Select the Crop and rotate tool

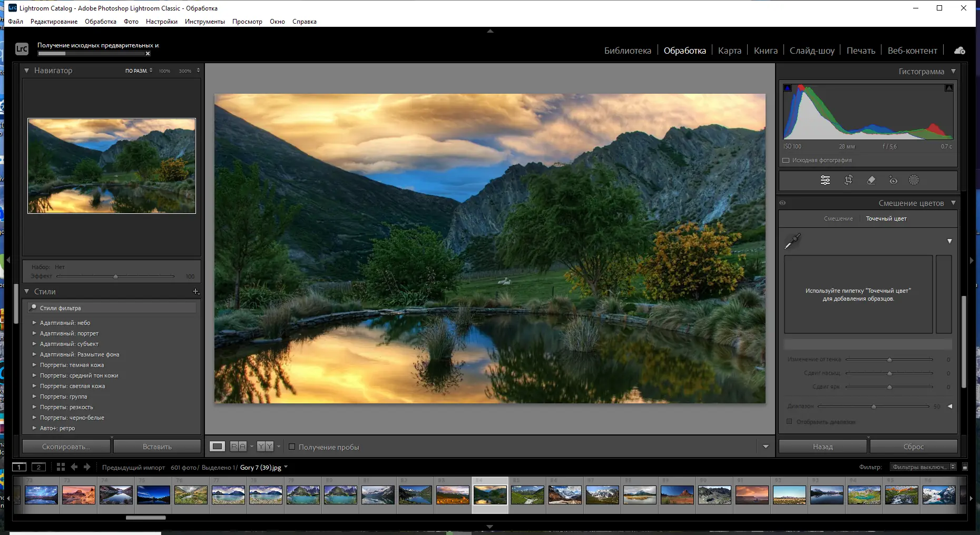pos(848,180)
